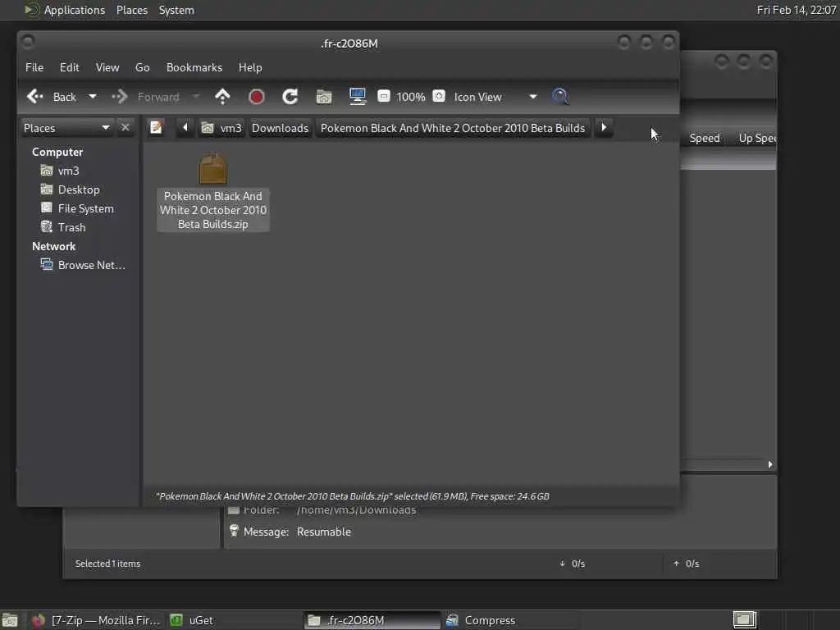Open the Applications panel menu

pos(65,10)
